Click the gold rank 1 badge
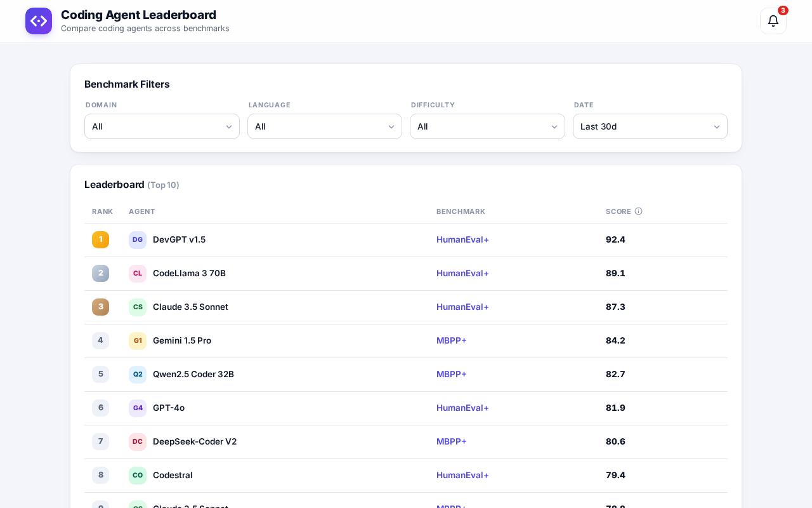The height and width of the screenshot is (508, 812). point(100,239)
